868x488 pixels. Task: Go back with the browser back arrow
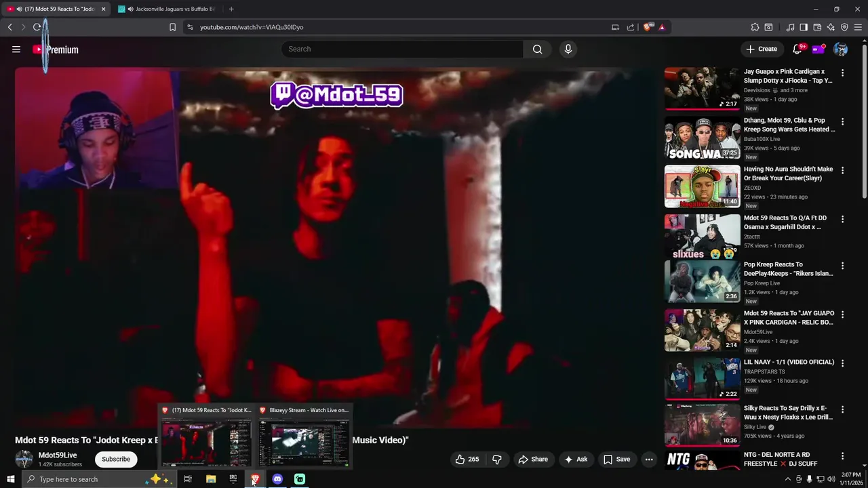pos(9,27)
